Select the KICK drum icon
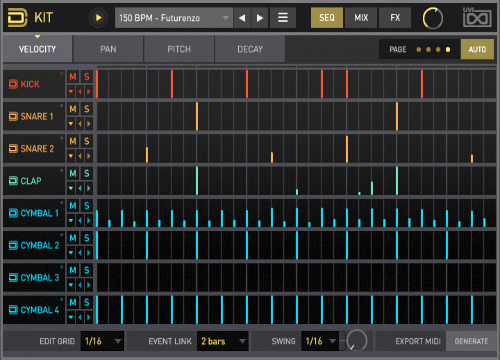This screenshot has width=500, height=360. [x=13, y=84]
